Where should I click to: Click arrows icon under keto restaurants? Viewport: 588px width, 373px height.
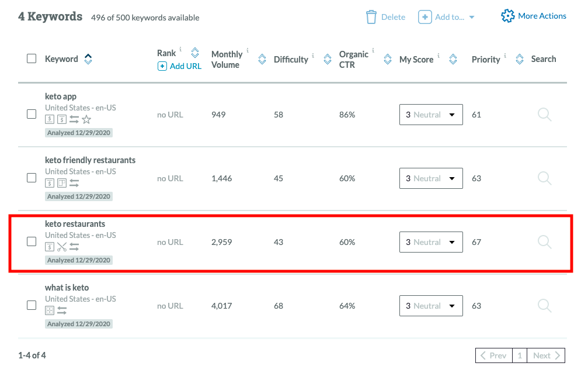(74, 247)
